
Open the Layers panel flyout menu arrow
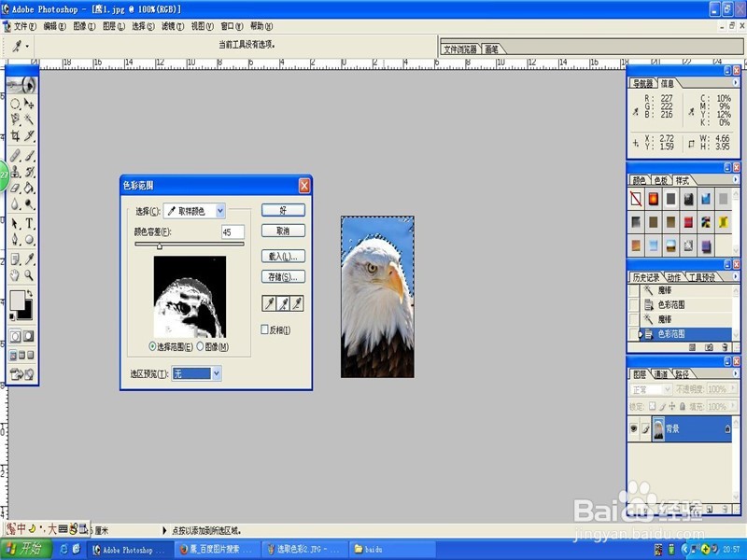[x=735, y=373]
